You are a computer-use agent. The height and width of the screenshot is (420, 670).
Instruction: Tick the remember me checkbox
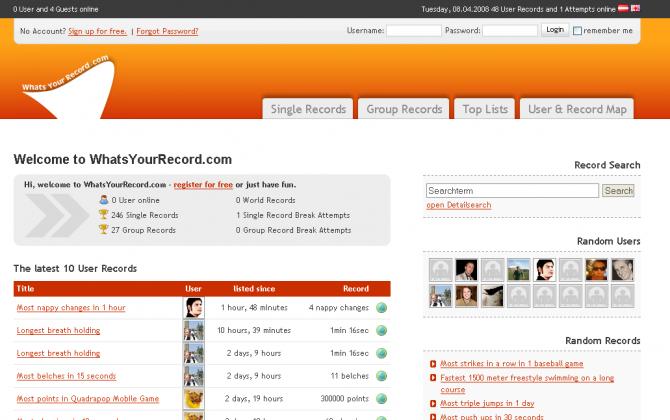point(577,31)
